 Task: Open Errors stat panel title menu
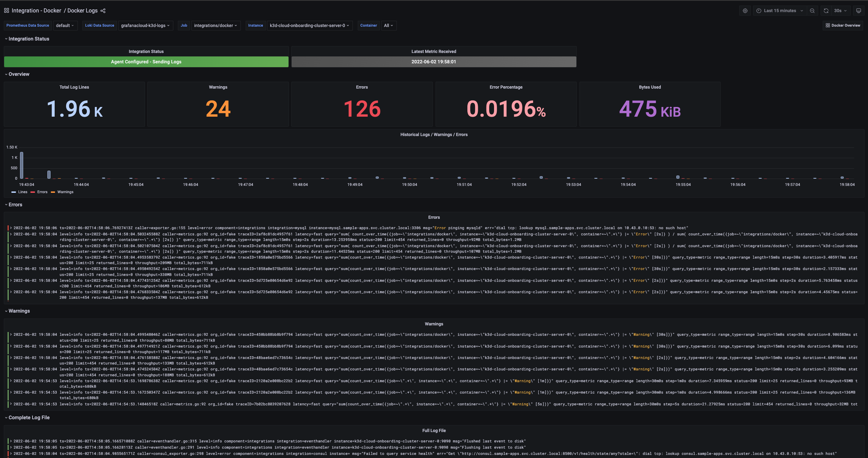click(362, 87)
